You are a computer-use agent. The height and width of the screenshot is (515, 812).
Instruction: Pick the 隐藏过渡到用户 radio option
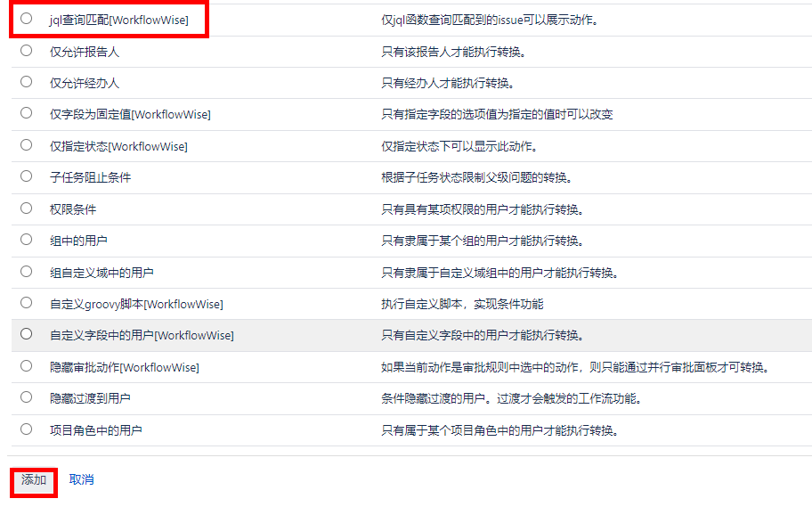click(x=26, y=397)
